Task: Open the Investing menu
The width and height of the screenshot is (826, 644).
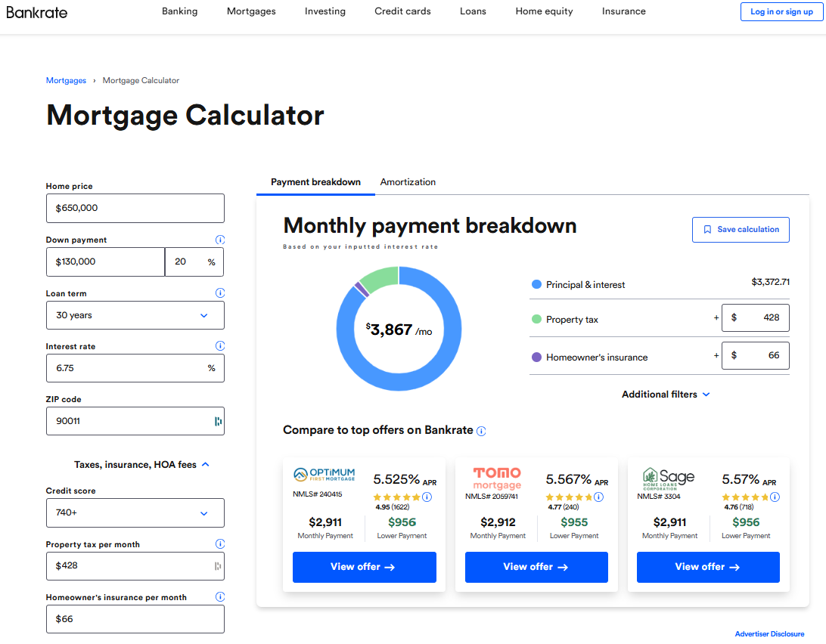Action: pyautogui.click(x=325, y=11)
